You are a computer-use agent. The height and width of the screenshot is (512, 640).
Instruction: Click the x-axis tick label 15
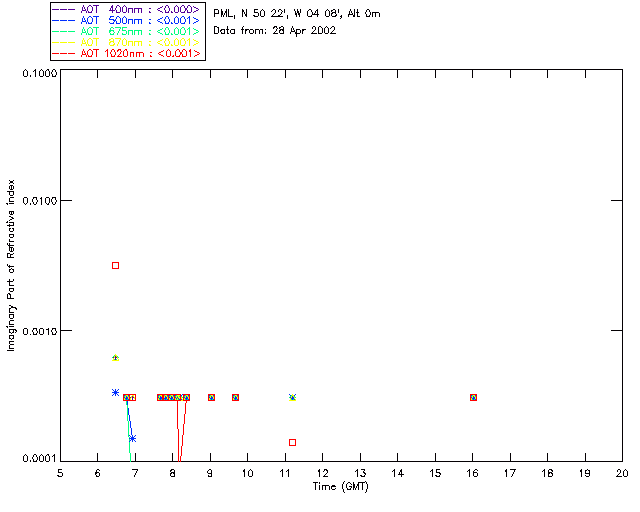435,473
